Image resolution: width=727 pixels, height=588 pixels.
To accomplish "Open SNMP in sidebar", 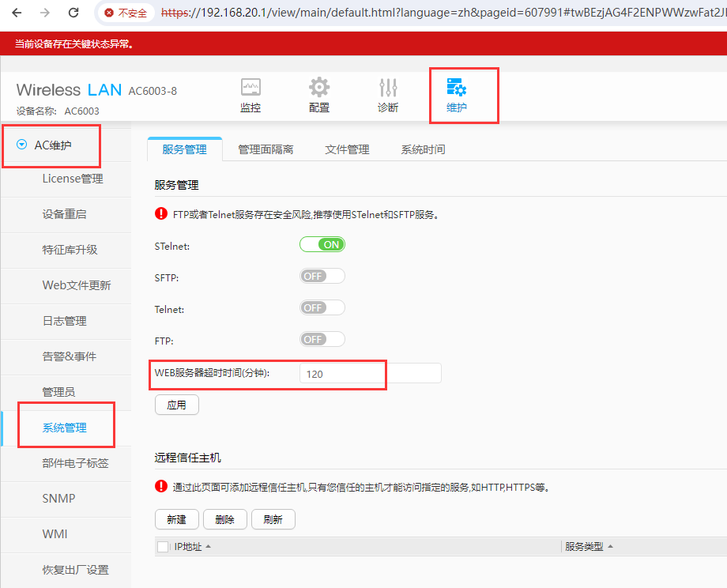I will click(66, 499).
